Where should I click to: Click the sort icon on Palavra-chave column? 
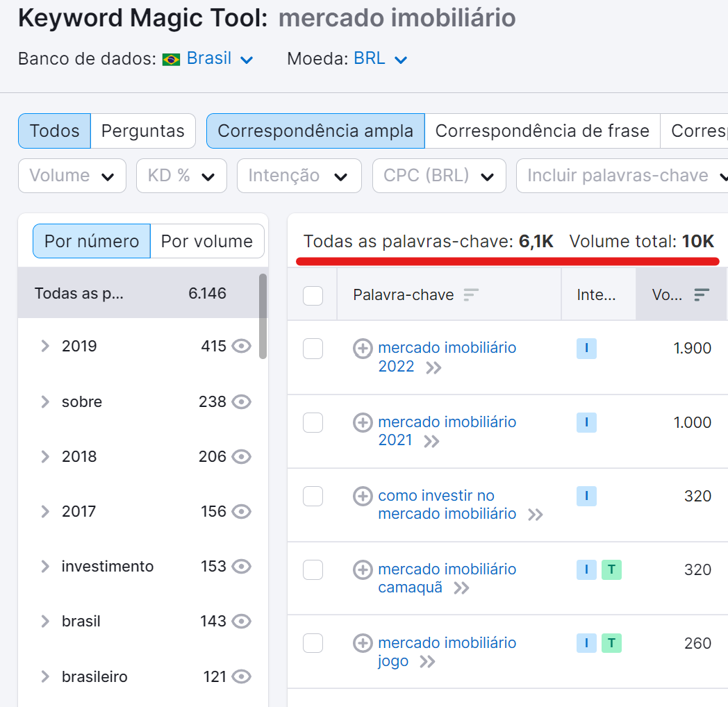click(472, 294)
